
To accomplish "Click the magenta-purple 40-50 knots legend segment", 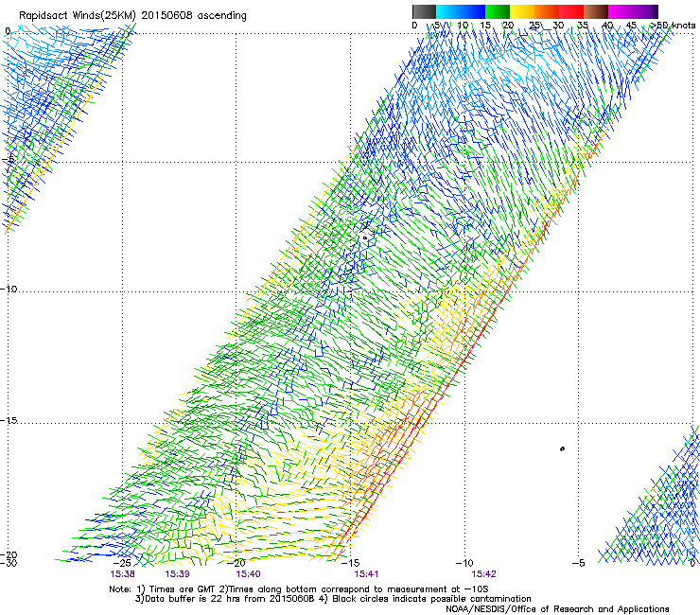I will click(x=633, y=11).
